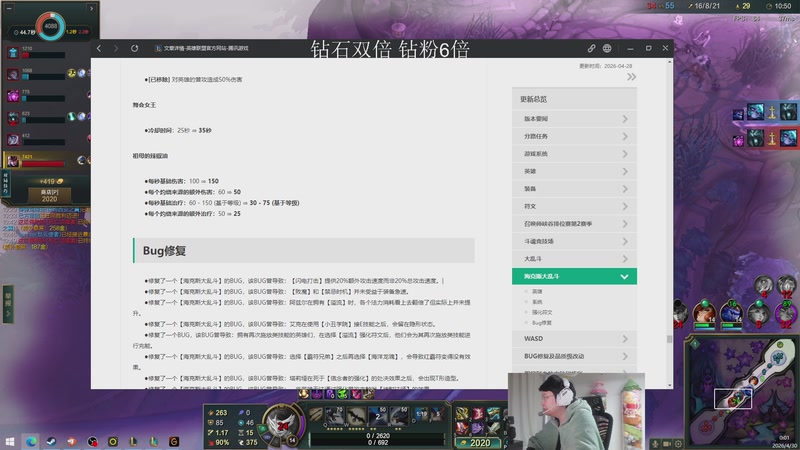
Task: Expand 召唤师峡谷排位赛第2赛季 section
Action: tap(574, 223)
